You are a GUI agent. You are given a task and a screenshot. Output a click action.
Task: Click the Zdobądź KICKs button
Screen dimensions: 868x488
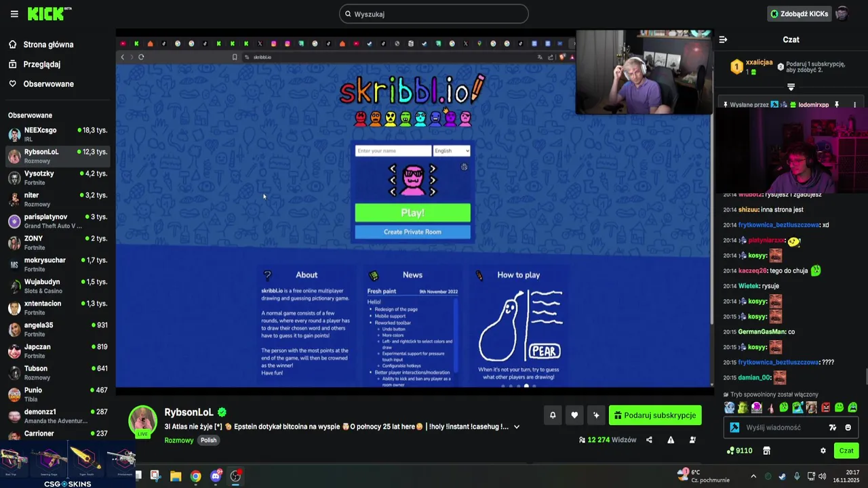(799, 14)
